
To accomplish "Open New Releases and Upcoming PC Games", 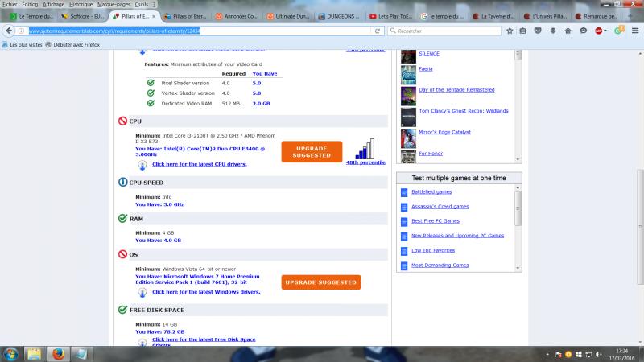I will 457,236.
